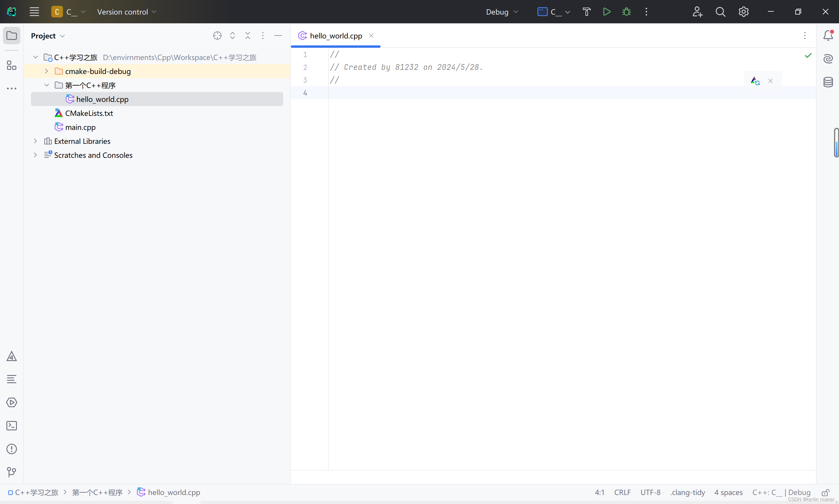
Task: Open the Git tool window icon
Action: 12,472
